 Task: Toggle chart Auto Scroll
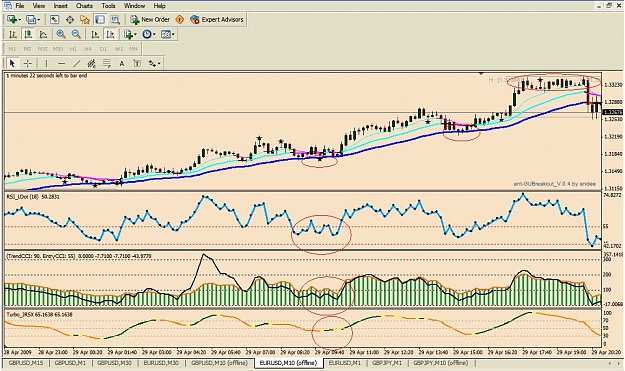(95, 34)
